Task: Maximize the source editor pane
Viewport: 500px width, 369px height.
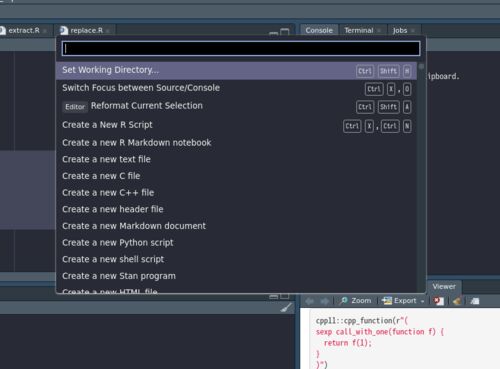Action: tap(285, 32)
